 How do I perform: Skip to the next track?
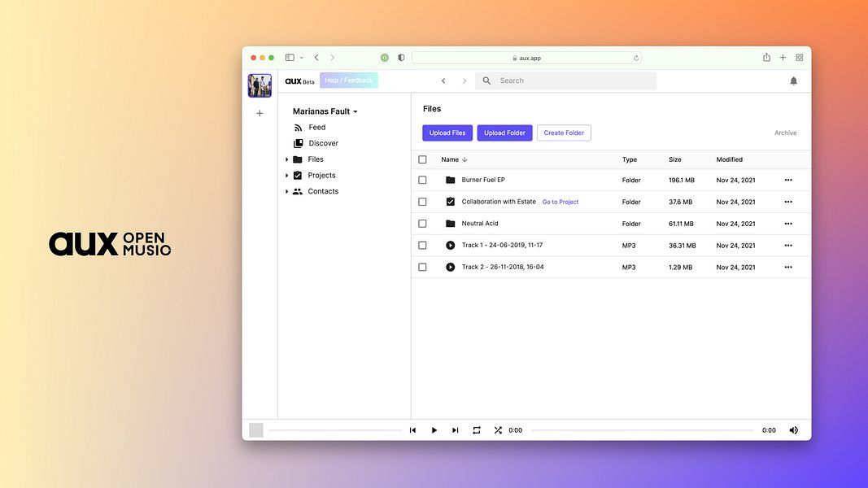(x=455, y=430)
